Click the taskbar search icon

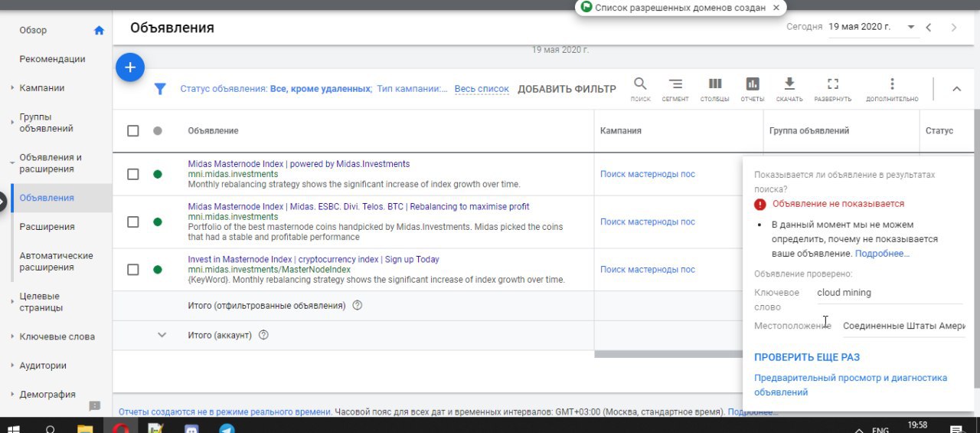[x=50, y=430]
